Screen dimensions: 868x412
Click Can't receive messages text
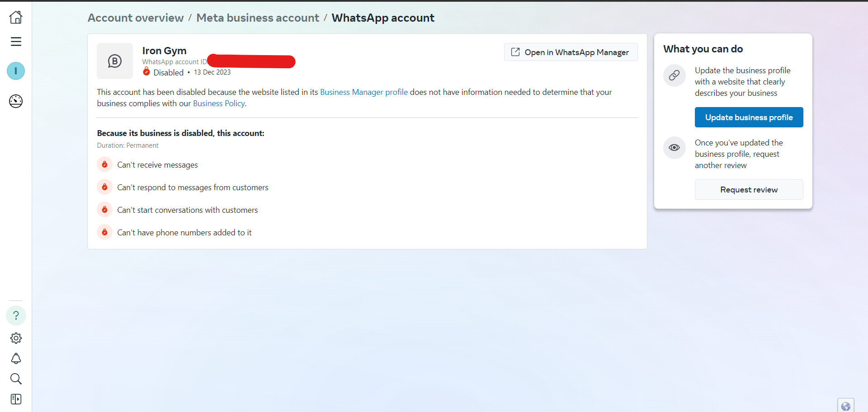(x=157, y=165)
